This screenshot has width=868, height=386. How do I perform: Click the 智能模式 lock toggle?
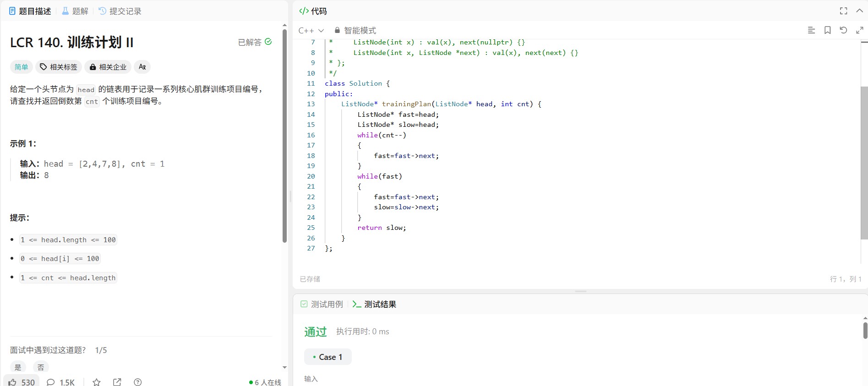click(355, 30)
